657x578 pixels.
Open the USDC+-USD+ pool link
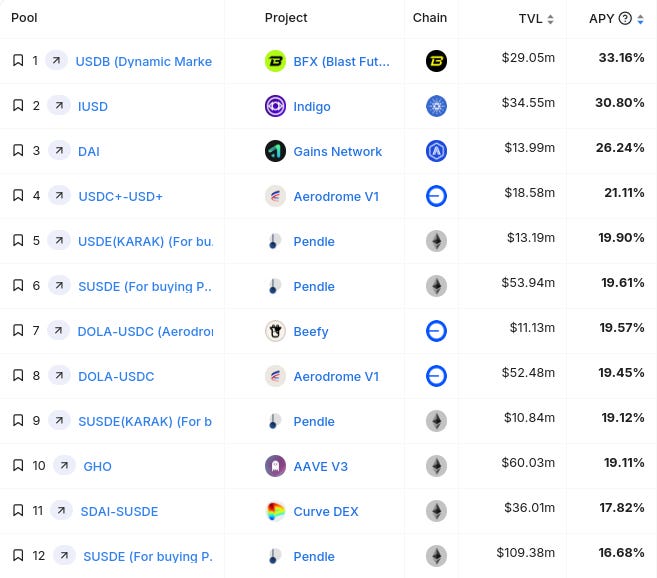point(121,197)
